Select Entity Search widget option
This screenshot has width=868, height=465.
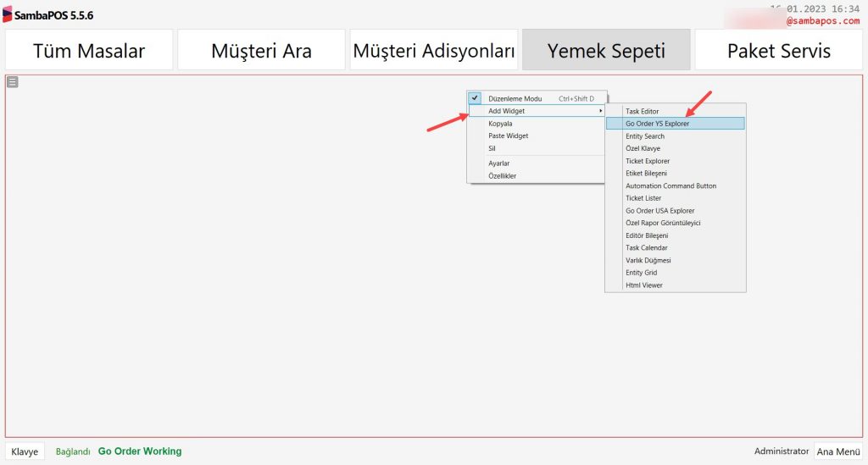coord(644,136)
